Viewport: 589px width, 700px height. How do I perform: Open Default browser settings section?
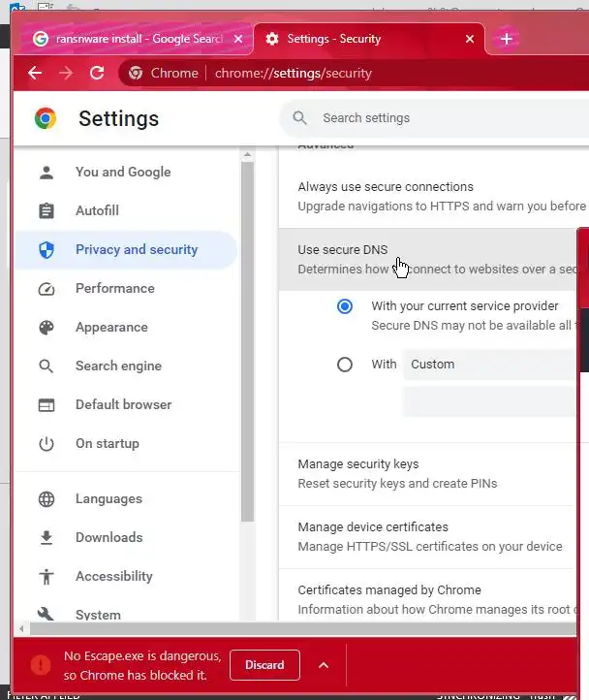126,405
